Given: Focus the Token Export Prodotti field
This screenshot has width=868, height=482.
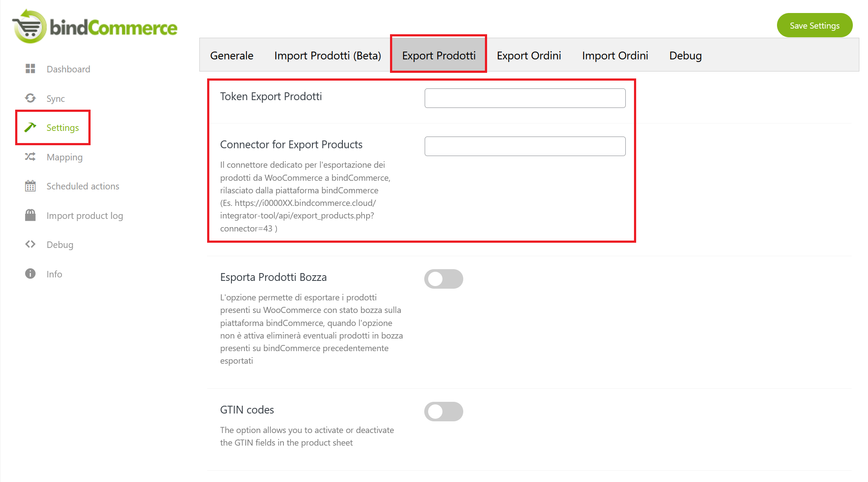Looking at the screenshot, I should click(x=525, y=98).
